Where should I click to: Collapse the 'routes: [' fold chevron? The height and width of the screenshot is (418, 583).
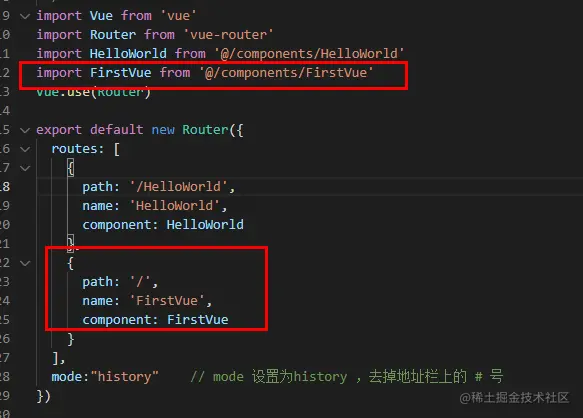(25, 149)
